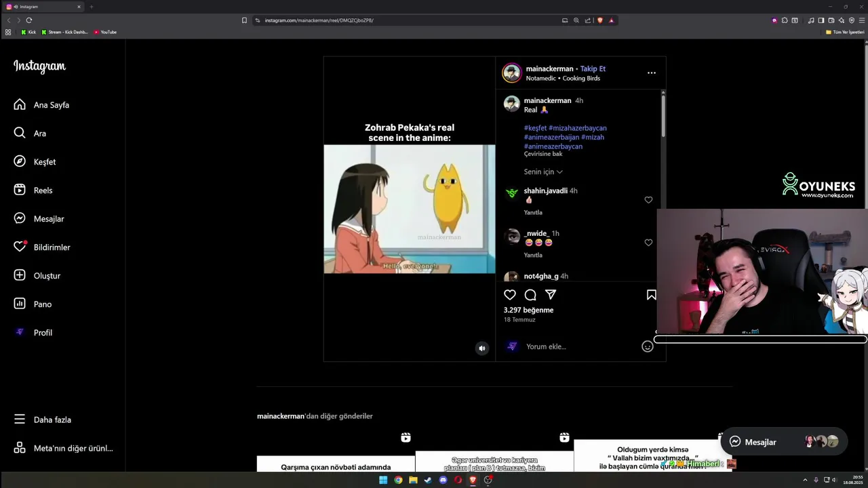868x488 pixels.
Task: Open the #keşfet hashtag
Action: coord(535,128)
